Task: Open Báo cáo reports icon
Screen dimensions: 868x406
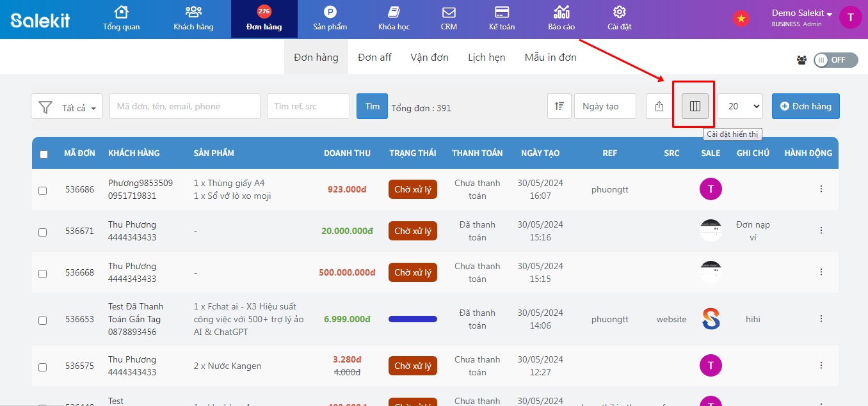Action: pos(561,19)
